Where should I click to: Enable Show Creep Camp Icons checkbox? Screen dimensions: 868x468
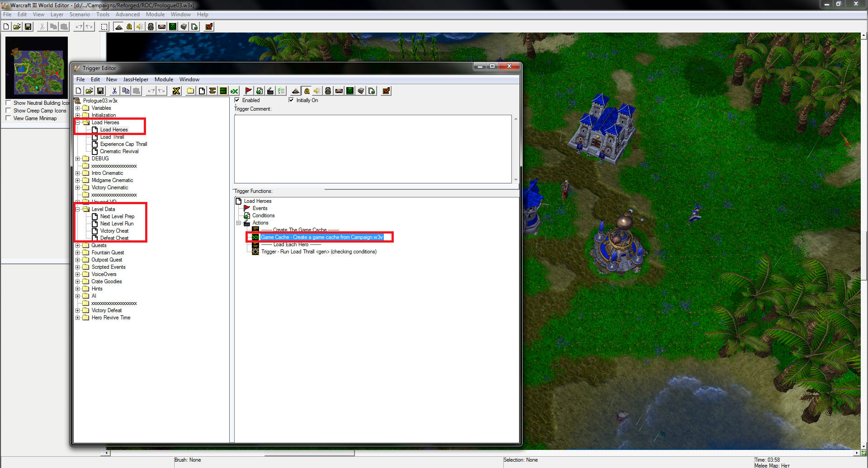(x=8, y=111)
